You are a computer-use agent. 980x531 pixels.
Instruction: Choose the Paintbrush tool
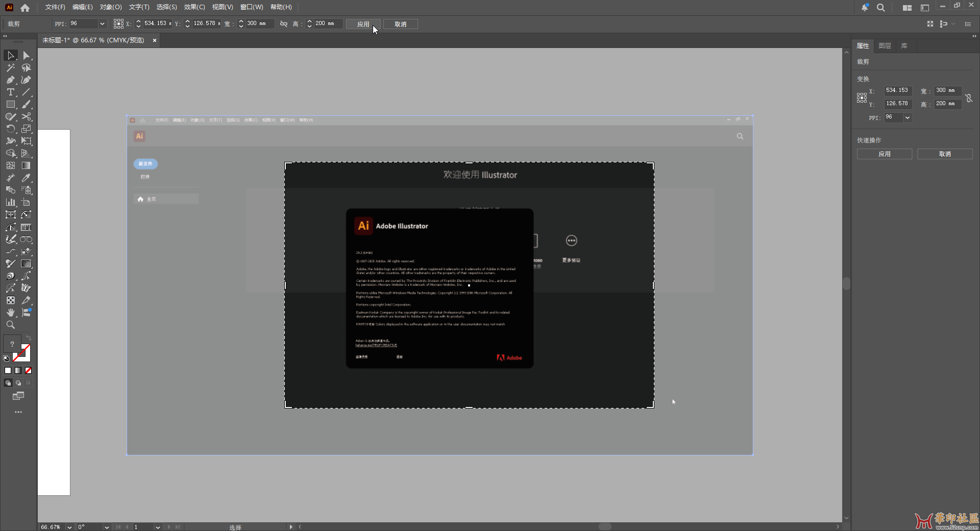pyautogui.click(x=27, y=104)
